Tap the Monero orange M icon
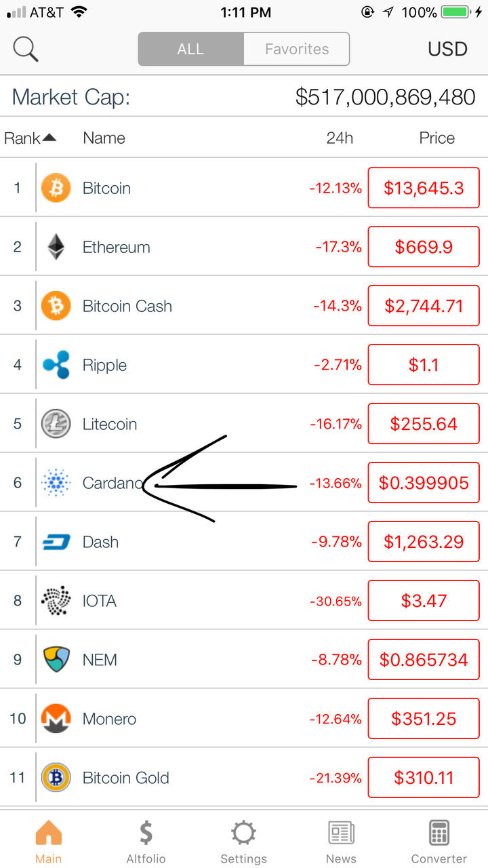 coord(56,719)
